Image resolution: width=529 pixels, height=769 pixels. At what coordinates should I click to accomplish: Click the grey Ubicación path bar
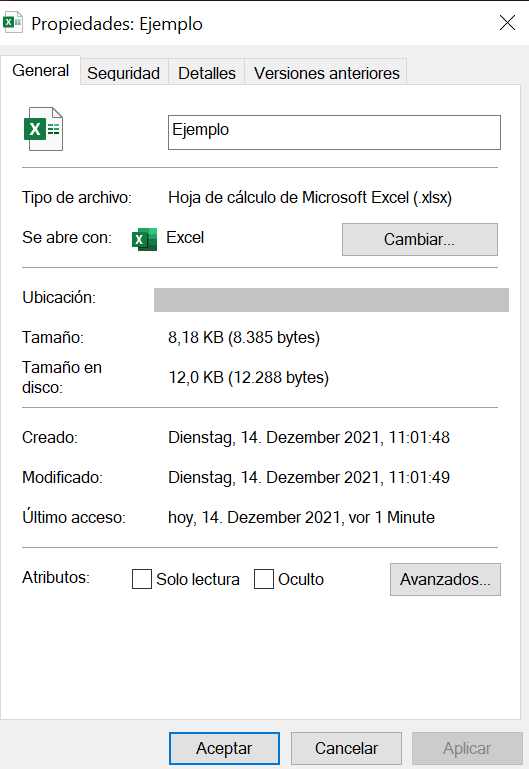331,300
